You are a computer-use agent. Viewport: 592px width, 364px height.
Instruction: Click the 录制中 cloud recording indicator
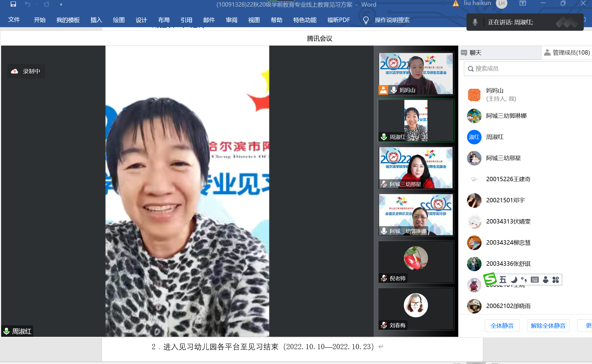click(26, 71)
